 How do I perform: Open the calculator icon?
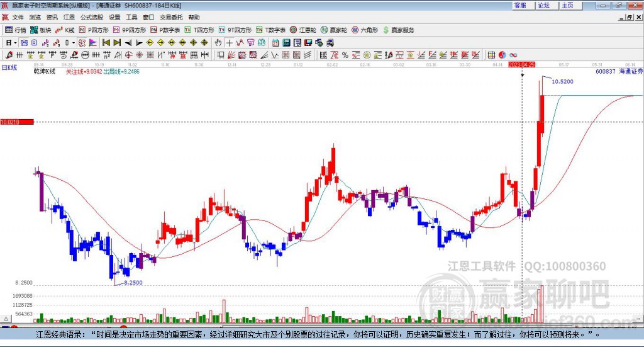(x=286, y=43)
